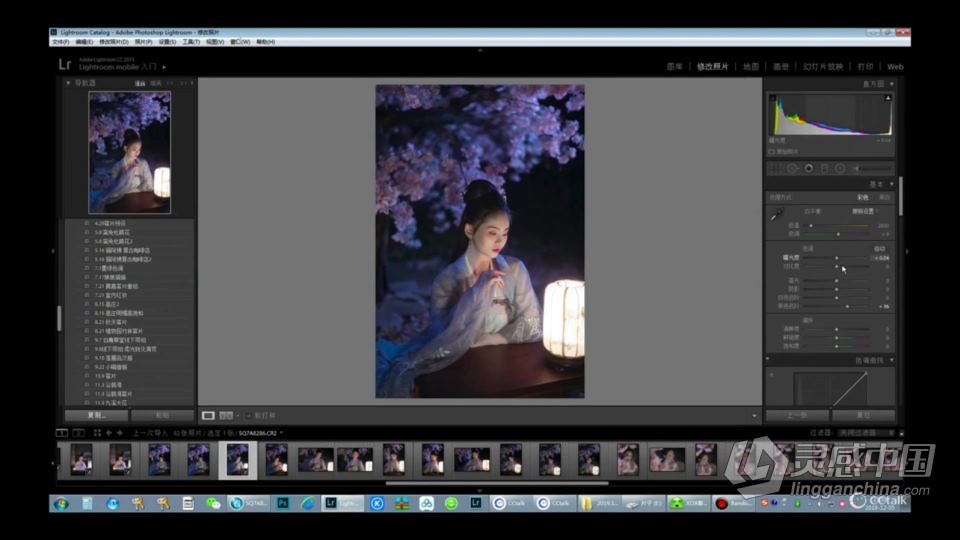Go forward using filmstrip right arrow
Image resolution: width=960 pixels, height=540 pixels.
119,433
